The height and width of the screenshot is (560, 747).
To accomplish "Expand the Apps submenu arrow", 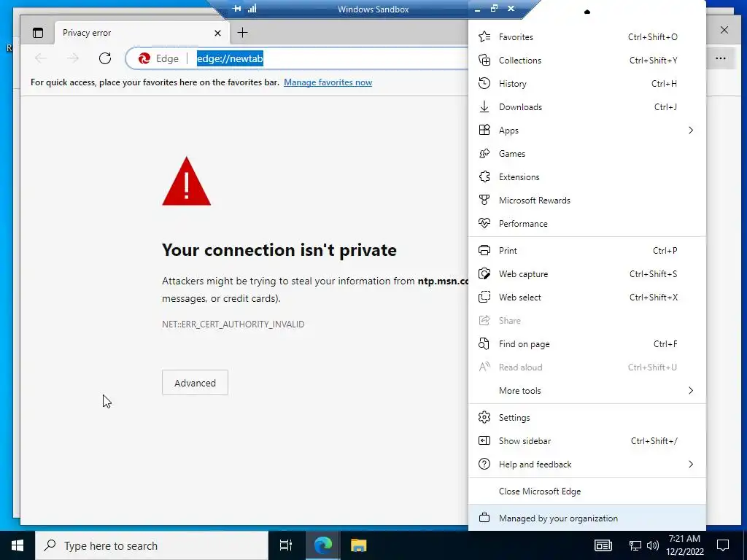I will (x=690, y=130).
